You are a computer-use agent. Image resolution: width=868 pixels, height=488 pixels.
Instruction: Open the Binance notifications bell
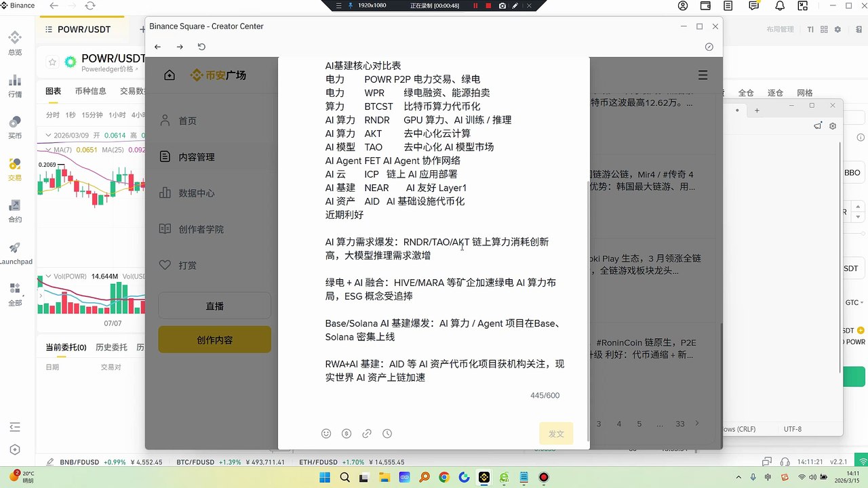point(780,5)
